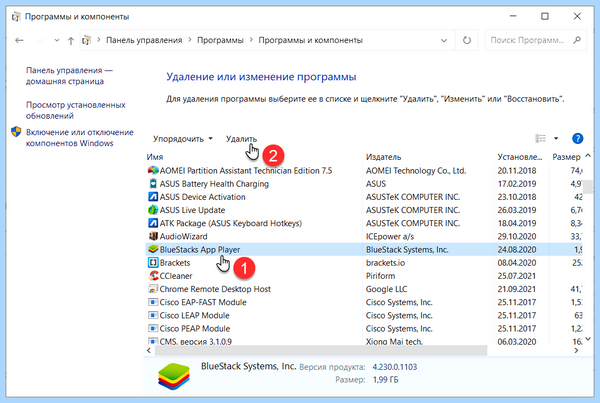Screen dimensions: 600x403
Task: Open Панель управления — домашняя страница link
Action: (x=69, y=75)
